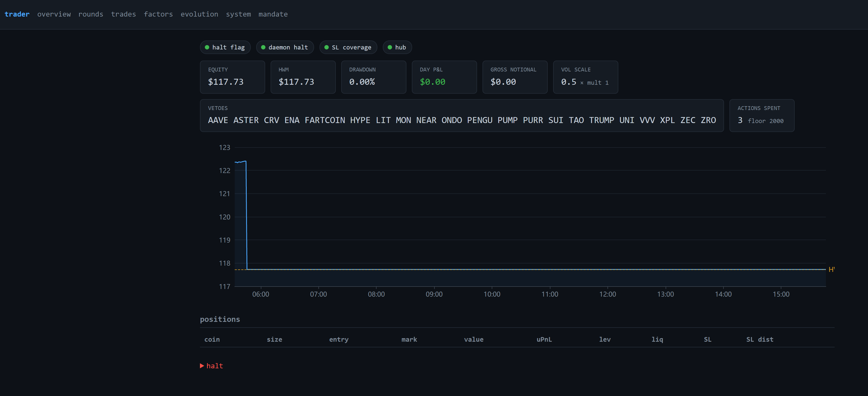Click the hub status pill
Viewport: 868px width, 396px height.
397,47
